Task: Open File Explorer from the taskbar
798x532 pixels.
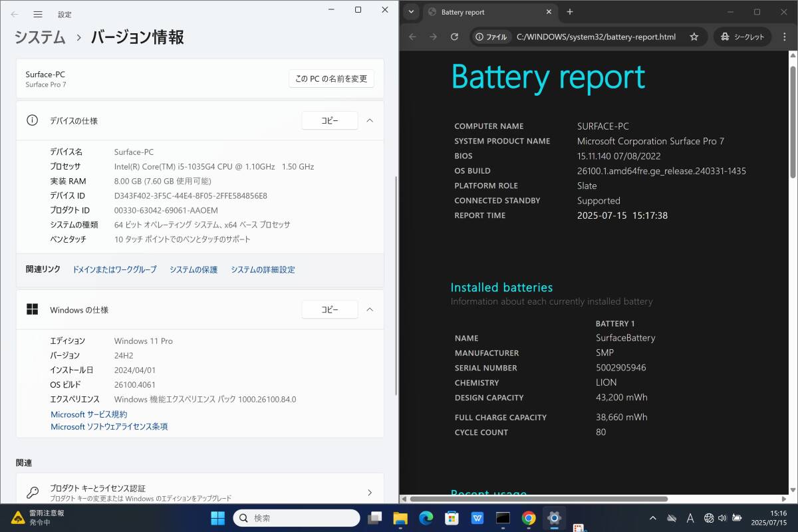Action: 400,517
